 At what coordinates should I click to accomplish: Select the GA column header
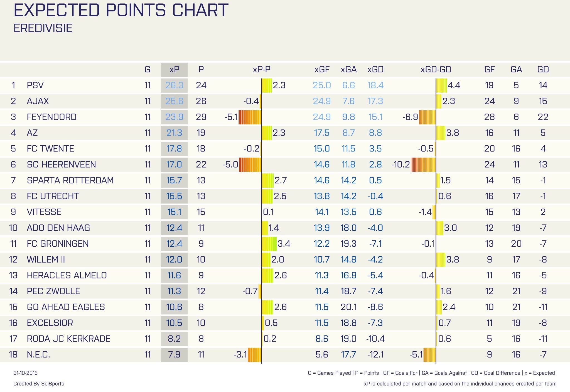[516, 69]
